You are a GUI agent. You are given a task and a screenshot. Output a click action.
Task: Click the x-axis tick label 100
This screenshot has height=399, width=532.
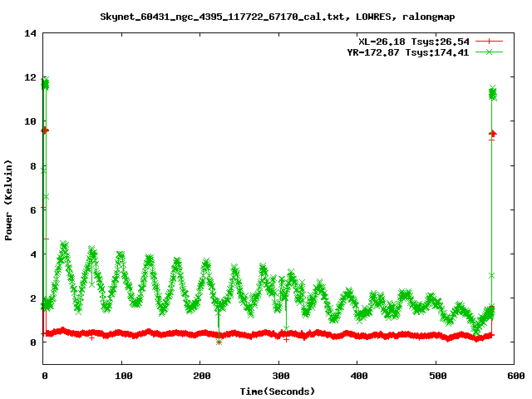click(123, 376)
